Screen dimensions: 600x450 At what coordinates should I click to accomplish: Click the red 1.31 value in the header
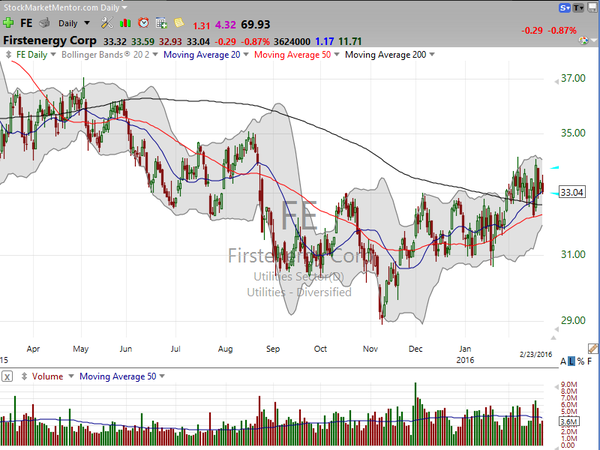(x=201, y=26)
